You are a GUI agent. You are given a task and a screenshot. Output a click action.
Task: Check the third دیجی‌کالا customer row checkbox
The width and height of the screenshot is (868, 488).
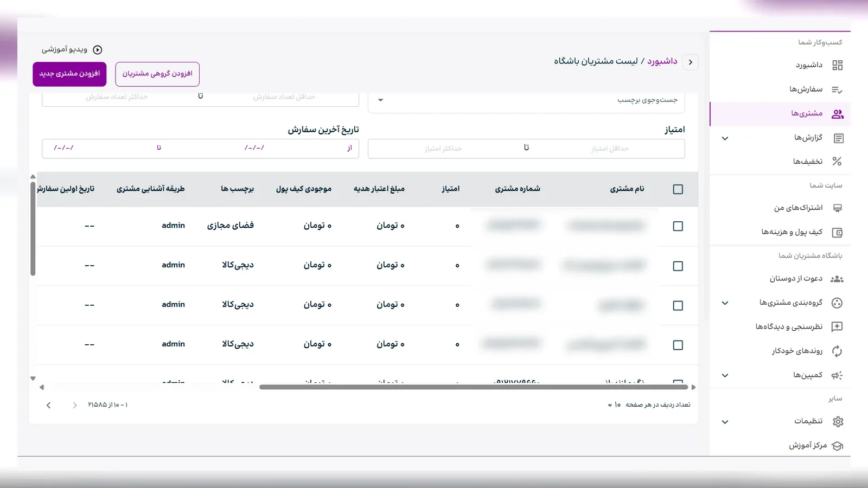pyautogui.click(x=678, y=345)
